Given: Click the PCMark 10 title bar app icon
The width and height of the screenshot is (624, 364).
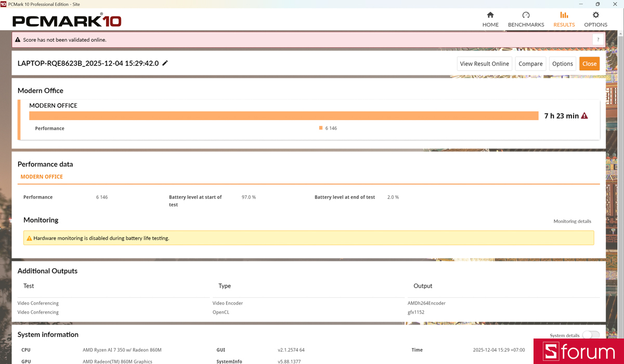Looking at the screenshot, I should tap(4, 4).
